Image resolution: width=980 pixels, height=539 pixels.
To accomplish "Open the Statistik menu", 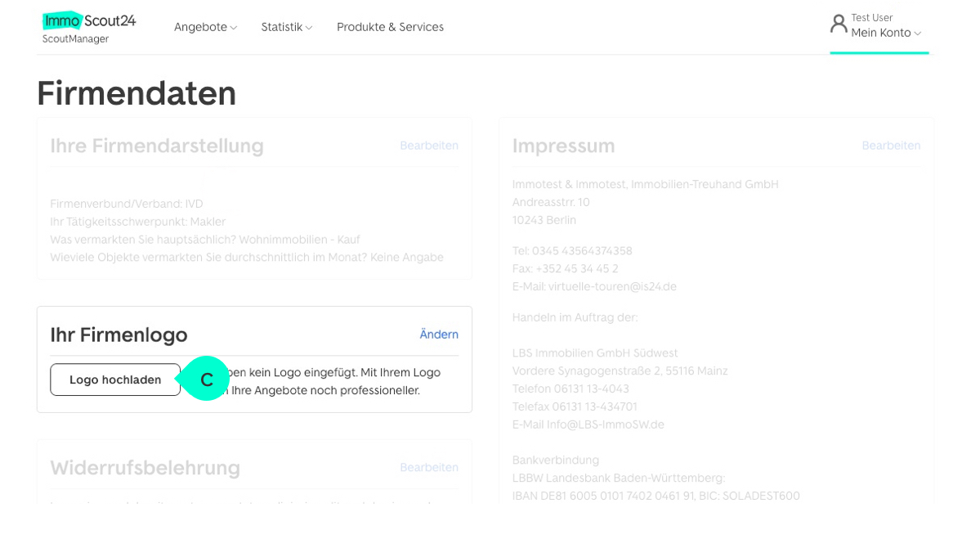I will click(x=282, y=27).
